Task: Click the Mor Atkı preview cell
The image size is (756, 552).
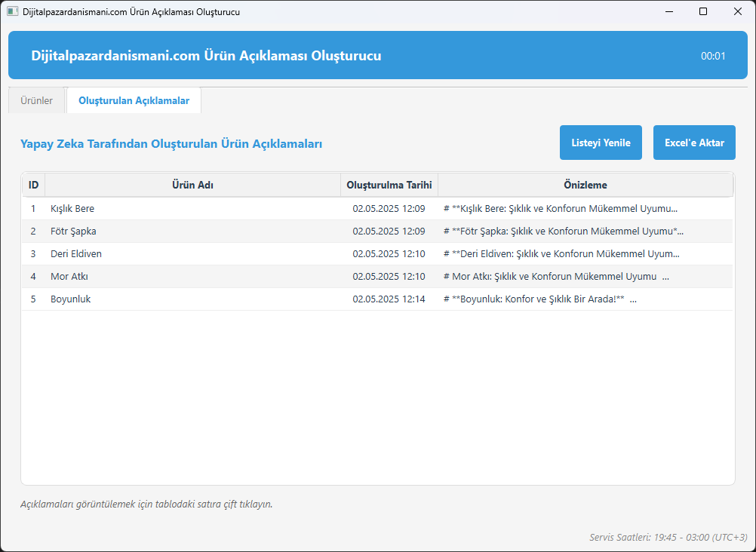Action: (585, 277)
